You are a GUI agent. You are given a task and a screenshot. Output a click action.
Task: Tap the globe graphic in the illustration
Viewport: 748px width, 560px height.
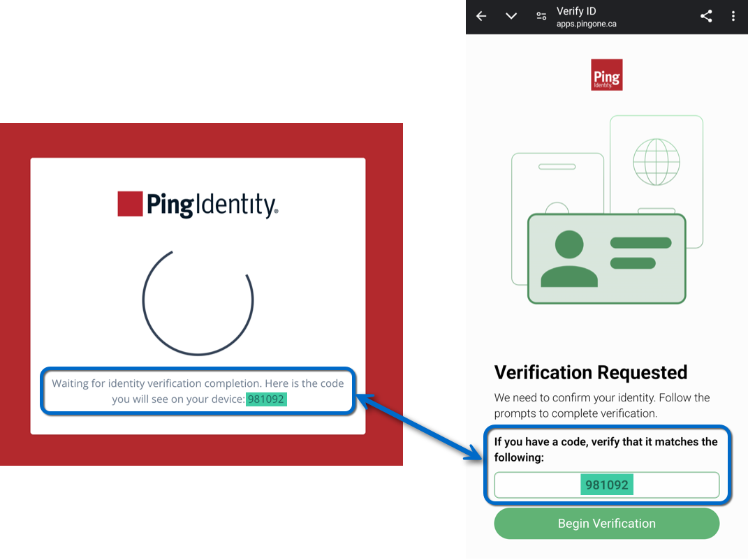pos(657,161)
